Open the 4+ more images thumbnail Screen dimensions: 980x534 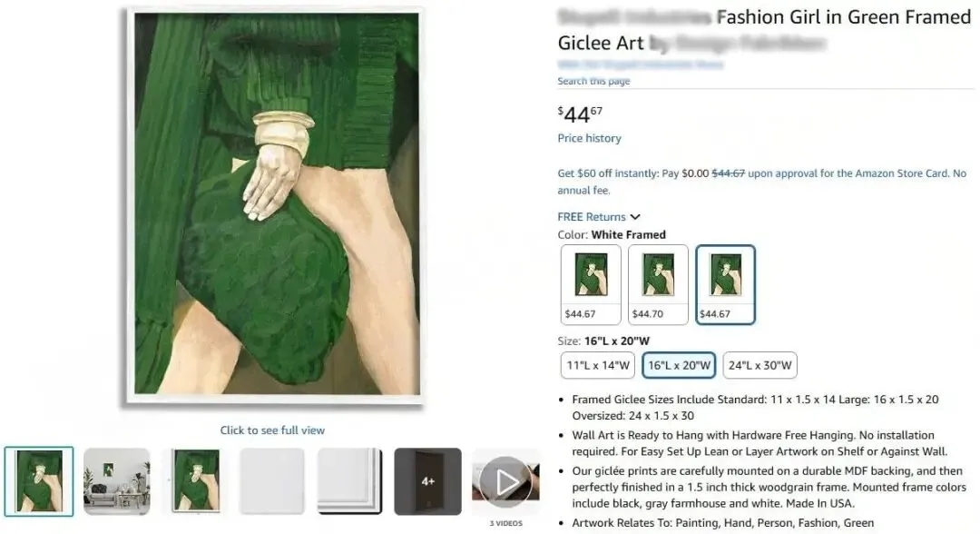click(x=427, y=481)
